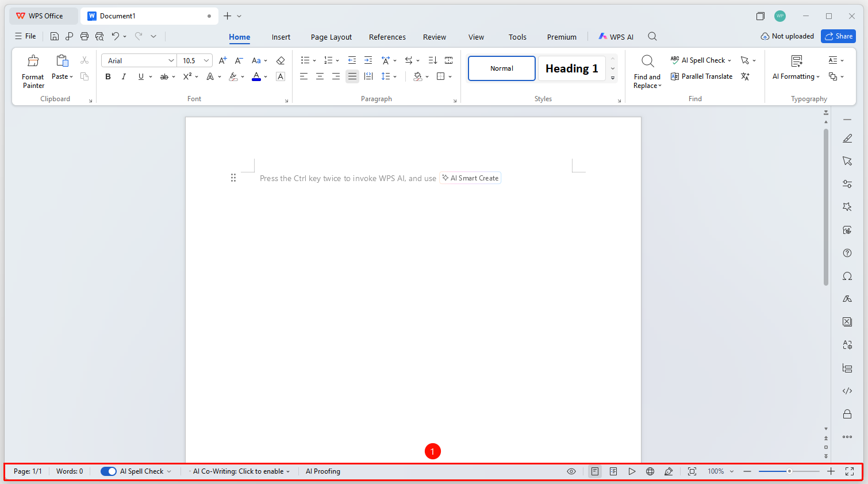The image size is (868, 484).
Task: Open Find and Replace
Action: 647,71
